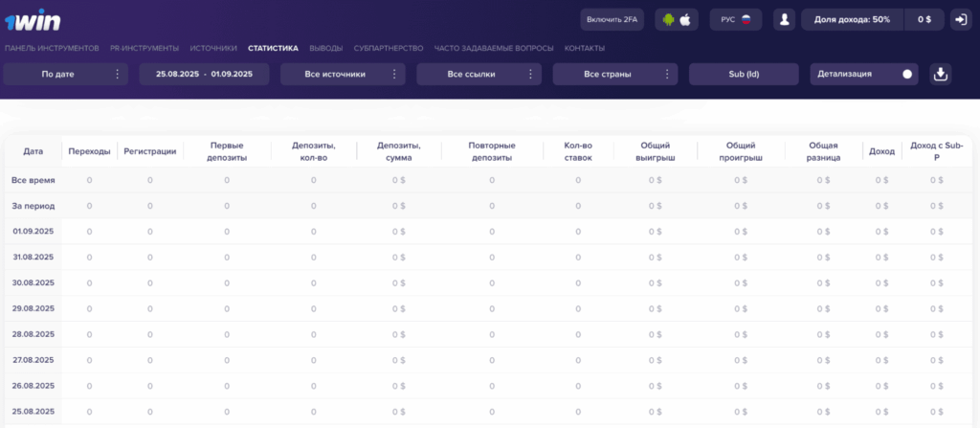Click the Sub (Id) input field
This screenshot has height=428, width=980.
[x=744, y=75]
